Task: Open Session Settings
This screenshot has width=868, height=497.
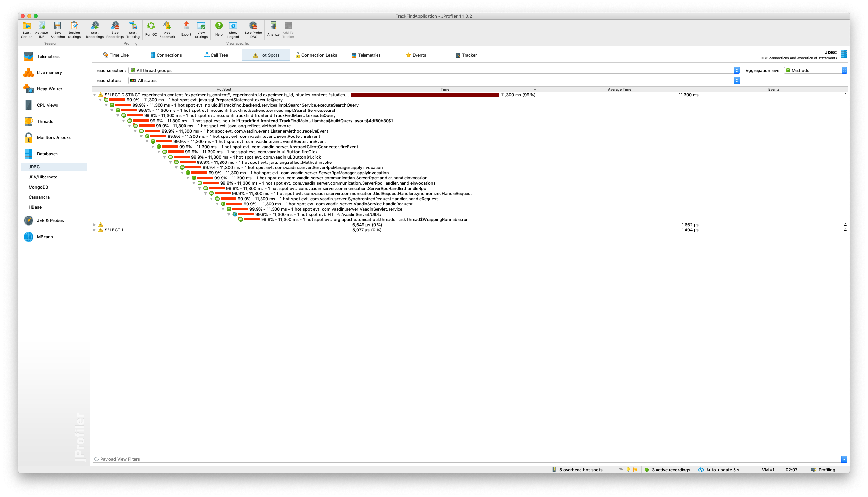Action: point(74,30)
